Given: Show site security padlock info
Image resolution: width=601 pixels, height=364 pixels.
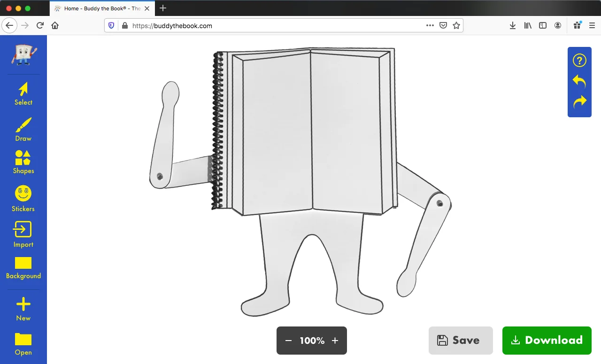Looking at the screenshot, I should pos(124,26).
